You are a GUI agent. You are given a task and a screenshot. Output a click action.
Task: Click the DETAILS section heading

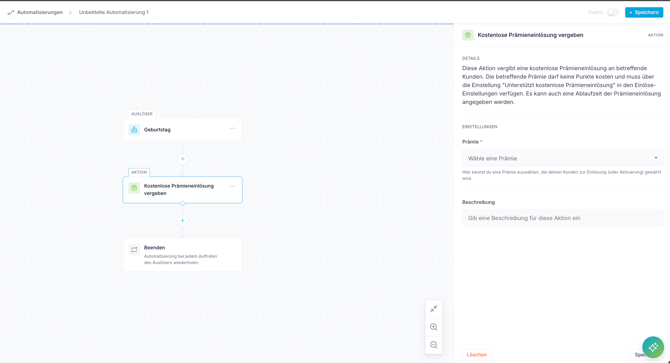point(470,58)
